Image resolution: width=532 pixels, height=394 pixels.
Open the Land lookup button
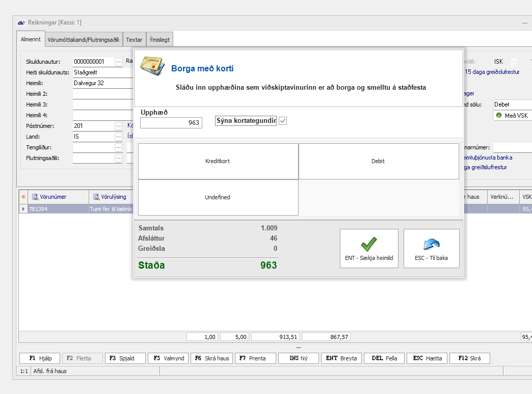118,137
